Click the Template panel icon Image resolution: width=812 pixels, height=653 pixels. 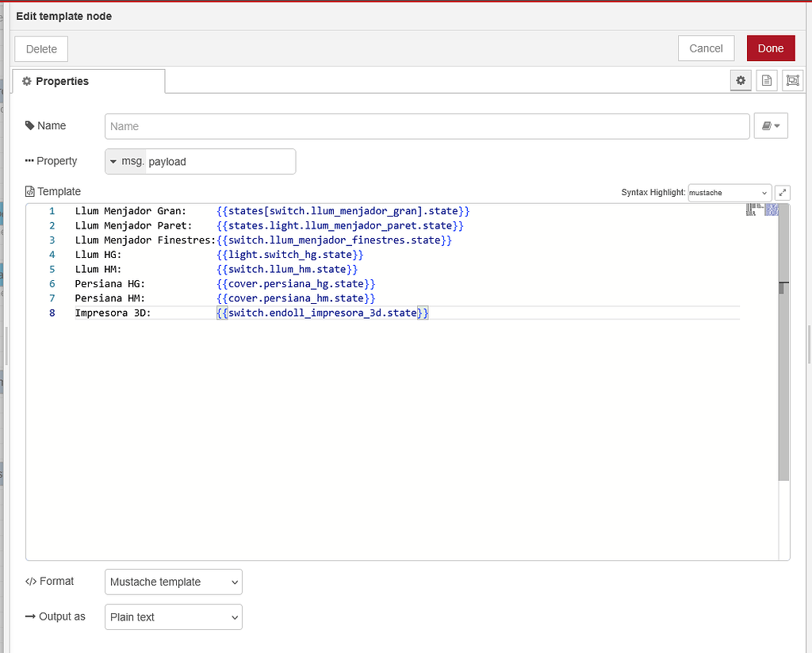30,191
